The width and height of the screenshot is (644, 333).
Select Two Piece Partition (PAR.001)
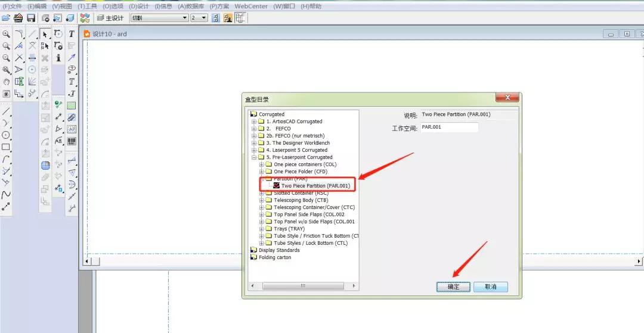[316, 186]
